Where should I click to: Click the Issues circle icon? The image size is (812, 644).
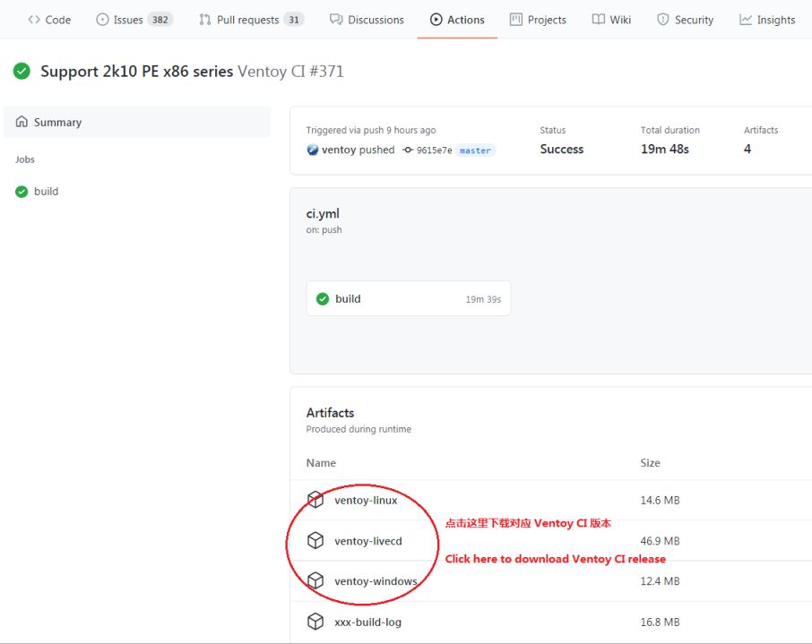102,20
